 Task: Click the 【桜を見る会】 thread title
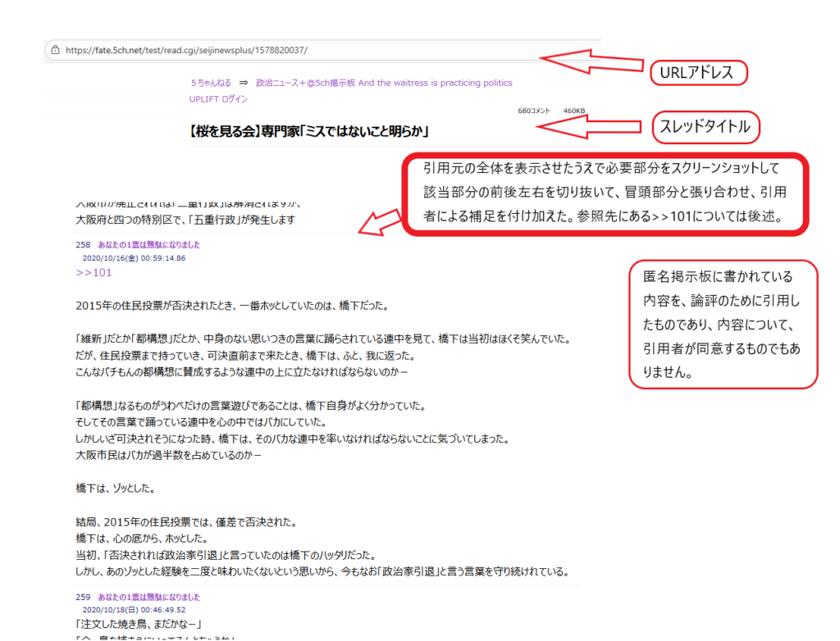click(x=310, y=131)
